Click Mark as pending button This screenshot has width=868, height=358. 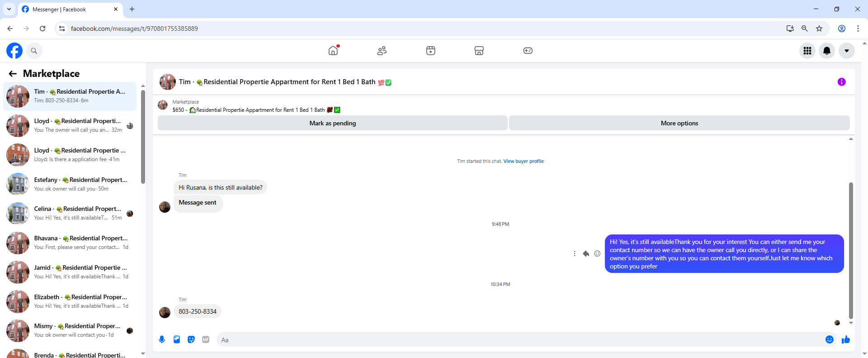coord(333,123)
